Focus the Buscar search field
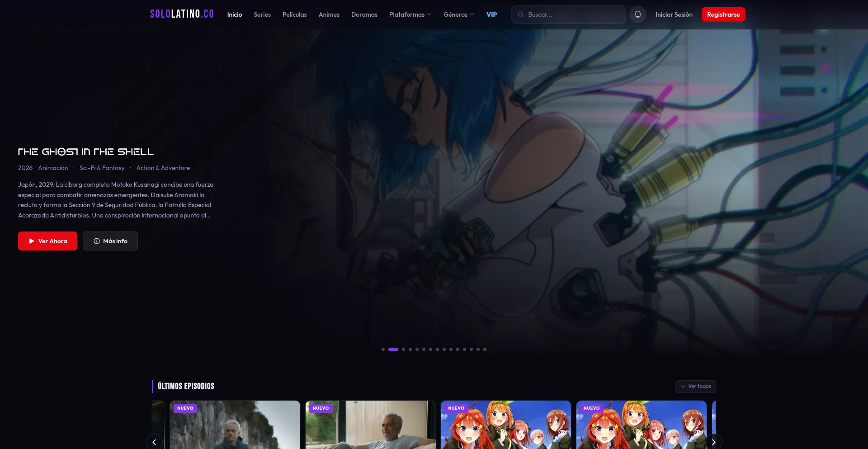This screenshot has width=868, height=449. pos(568,14)
